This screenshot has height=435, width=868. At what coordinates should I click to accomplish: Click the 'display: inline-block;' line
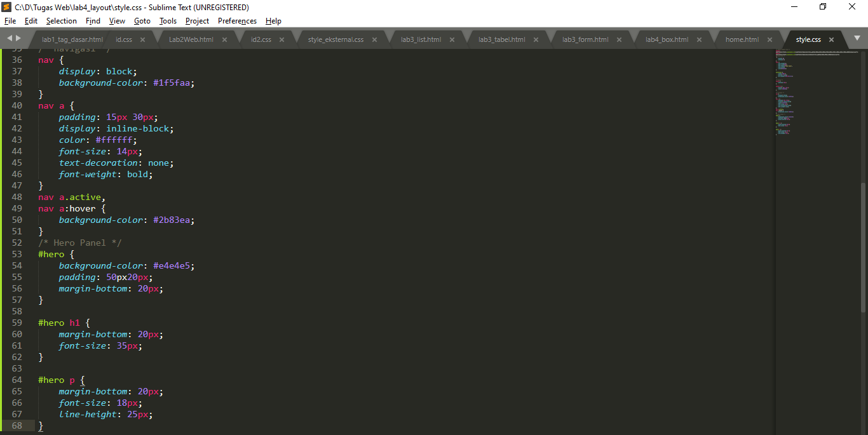click(116, 128)
